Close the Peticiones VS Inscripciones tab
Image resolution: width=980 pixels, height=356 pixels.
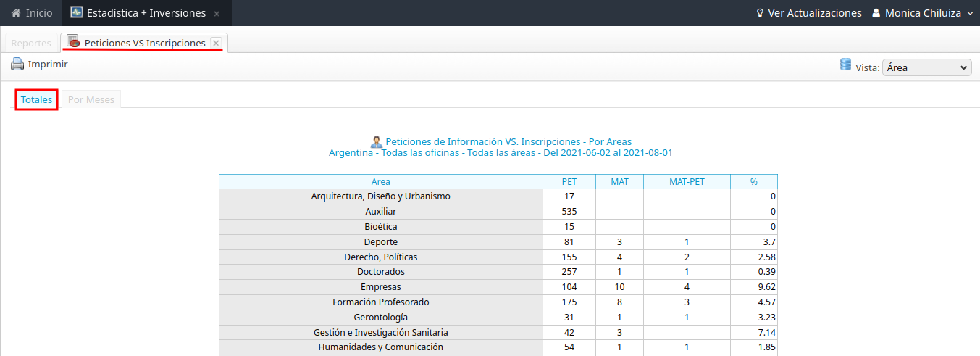(x=216, y=43)
